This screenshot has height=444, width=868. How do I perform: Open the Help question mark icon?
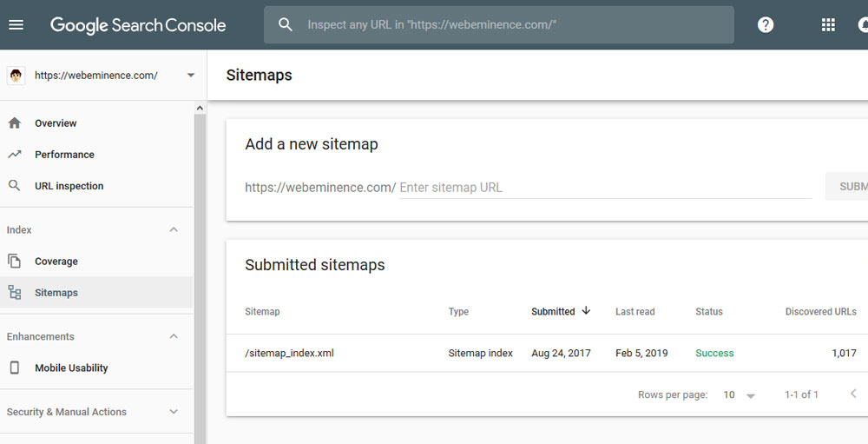tap(766, 24)
